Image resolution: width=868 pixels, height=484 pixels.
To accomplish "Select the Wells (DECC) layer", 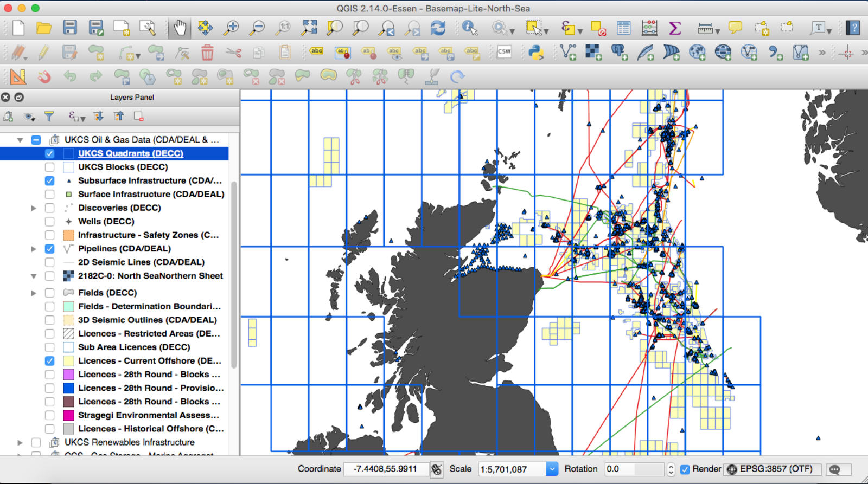I will click(106, 221).
